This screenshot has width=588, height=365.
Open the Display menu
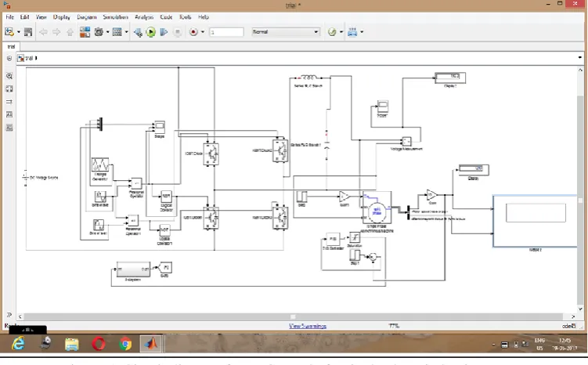pos(62,17)
